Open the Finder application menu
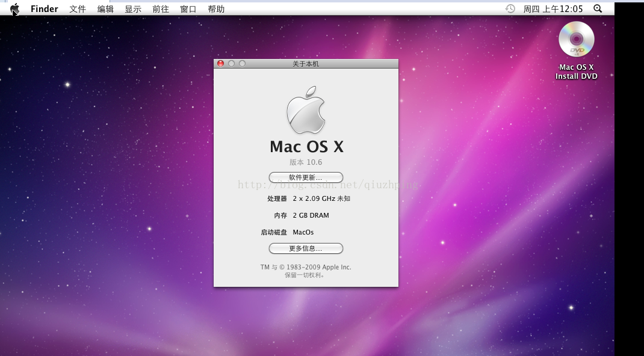 pos(45,9)
